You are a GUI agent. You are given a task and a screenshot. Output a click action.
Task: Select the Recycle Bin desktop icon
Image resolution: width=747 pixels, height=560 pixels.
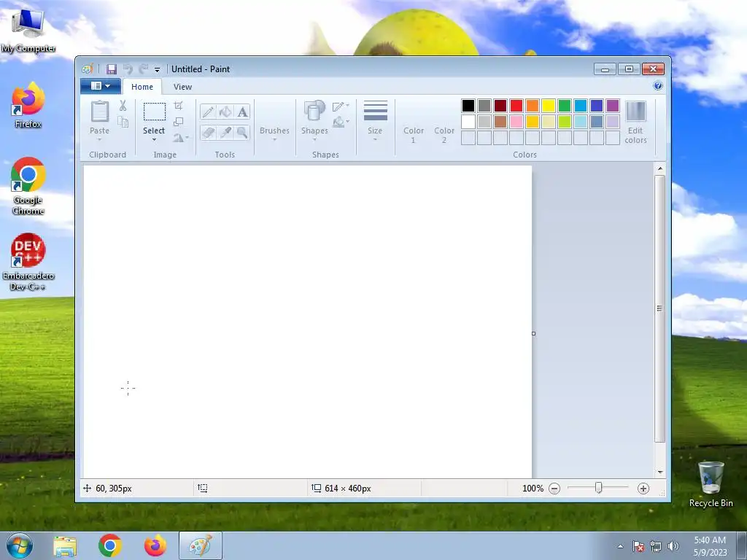[x=711, y=484]
